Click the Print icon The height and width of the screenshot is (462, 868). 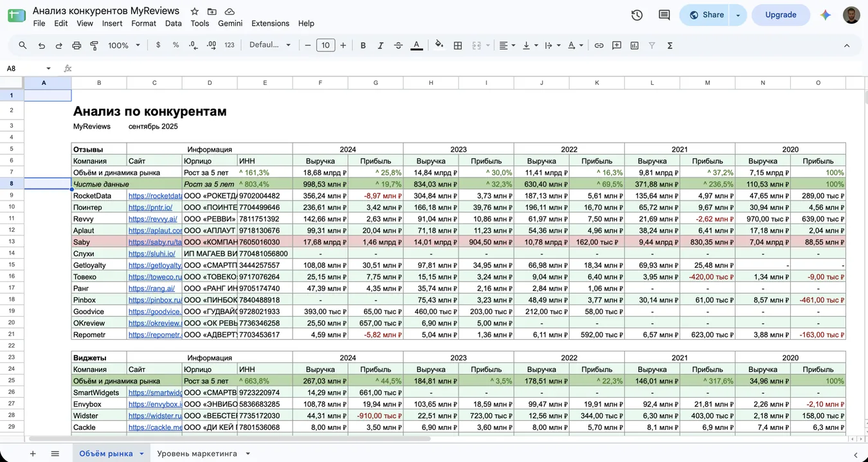point(77,46)
